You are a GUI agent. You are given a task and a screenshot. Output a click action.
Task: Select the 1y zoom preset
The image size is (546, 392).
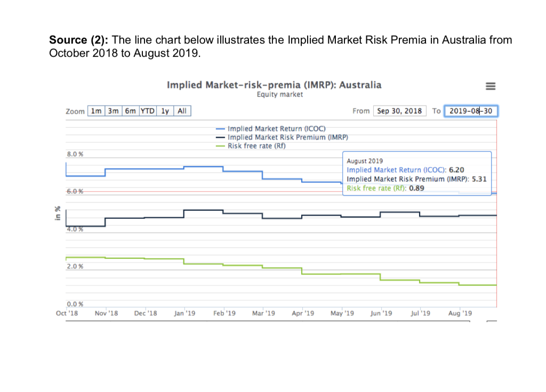(165, 111)
